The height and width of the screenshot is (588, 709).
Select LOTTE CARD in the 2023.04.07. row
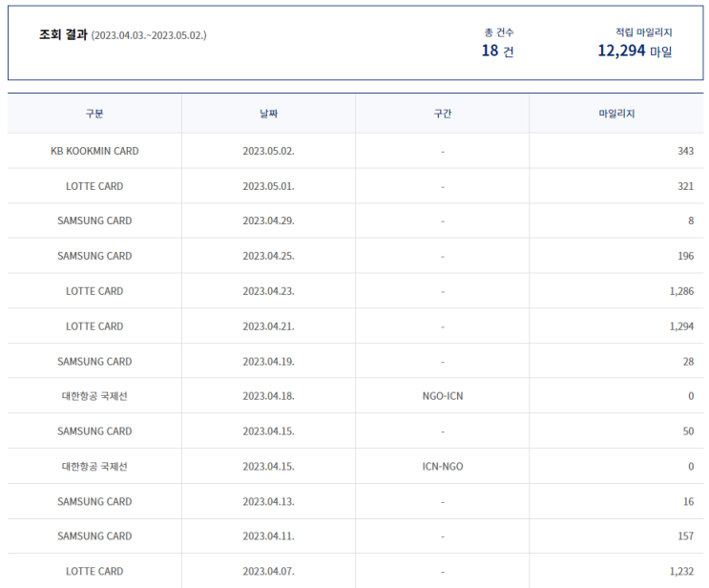click(94, 572)
